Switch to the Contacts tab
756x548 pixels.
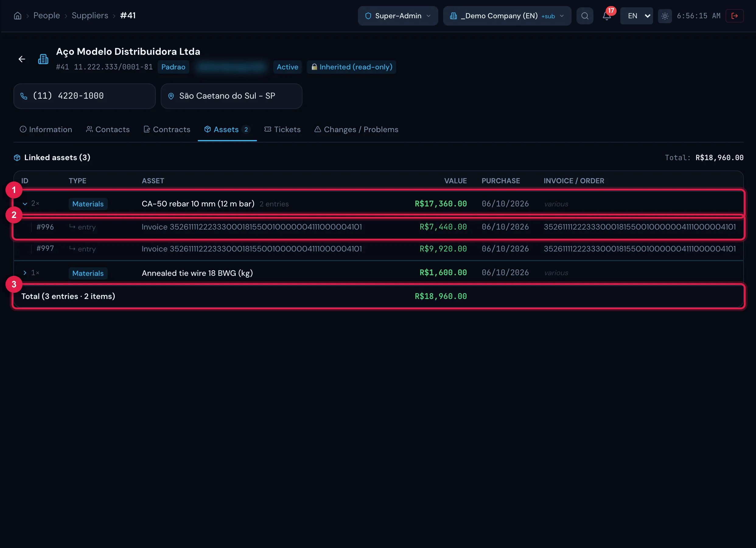tap(108, 129)
